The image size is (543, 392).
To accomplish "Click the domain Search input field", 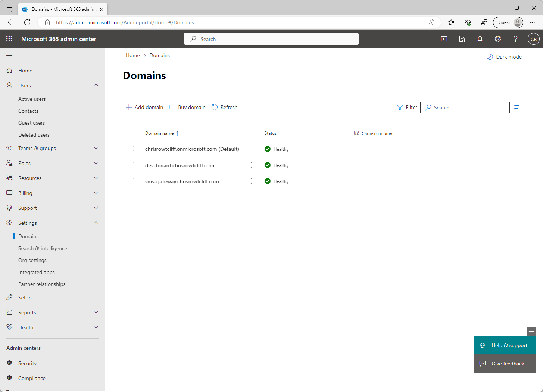I will tap(465, 107).
